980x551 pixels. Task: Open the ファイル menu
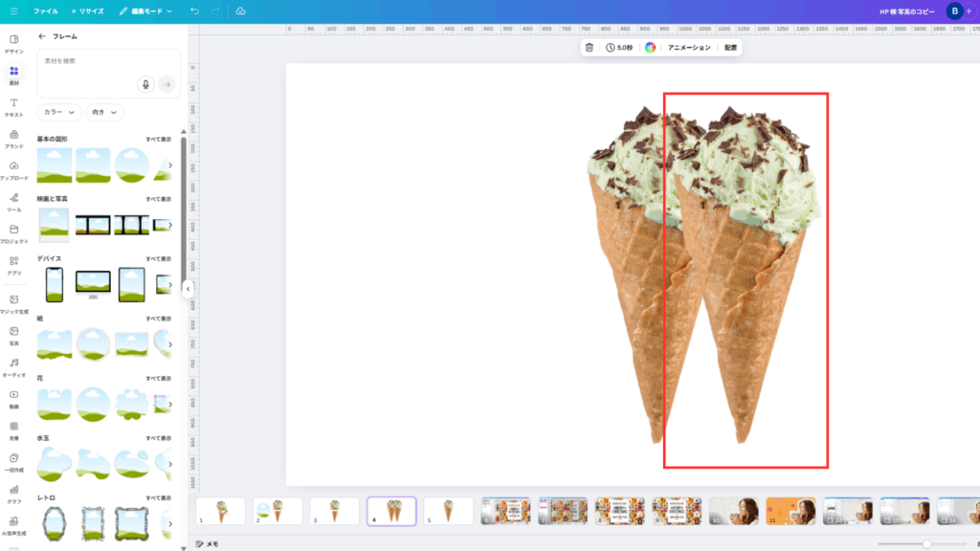(x=45, y=11)
